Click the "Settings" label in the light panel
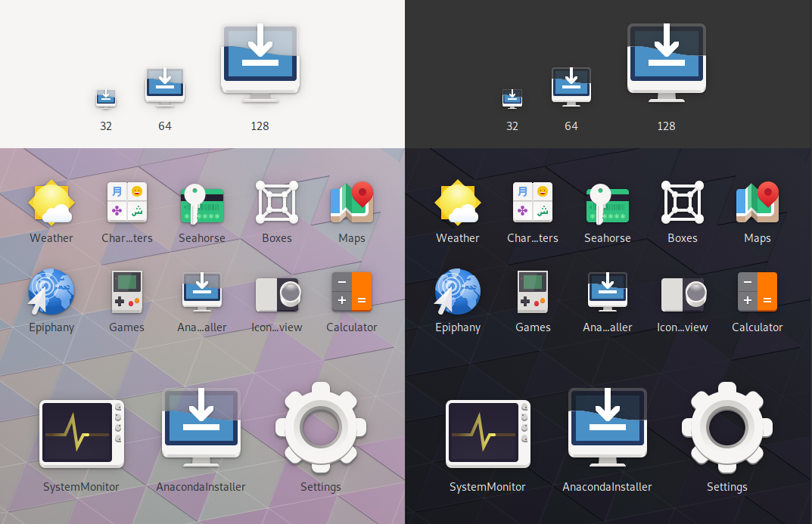This screenshot has width=812, height=524. coord(321,487)
